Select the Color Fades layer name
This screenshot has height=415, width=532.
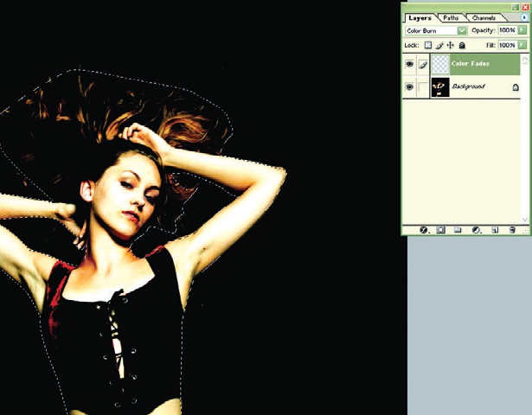point(471,64)
